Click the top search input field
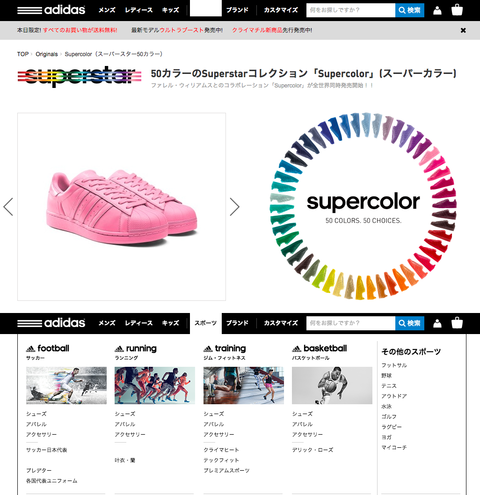Image resolution: width=480 pixels, height=495 pixels. pos(351,10)
